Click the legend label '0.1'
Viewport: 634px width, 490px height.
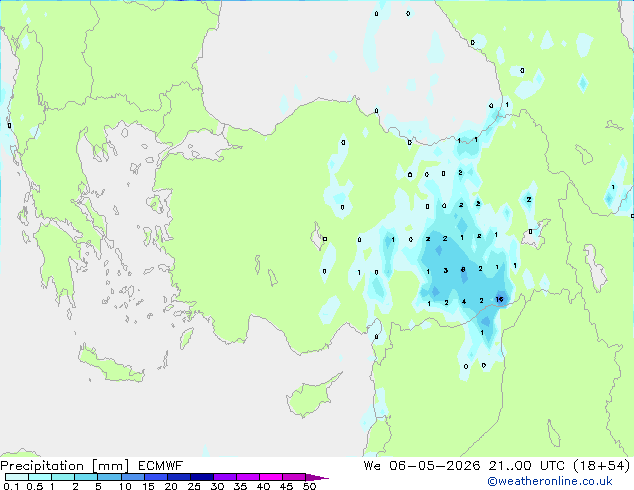(x=11, y=486)
